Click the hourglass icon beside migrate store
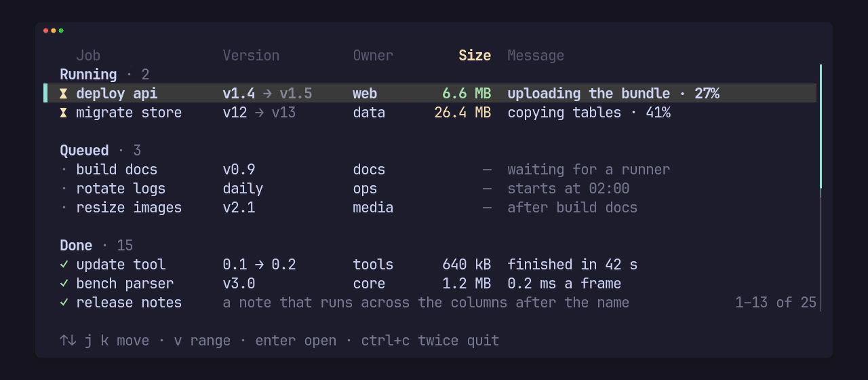 click(x=64, y=113)
